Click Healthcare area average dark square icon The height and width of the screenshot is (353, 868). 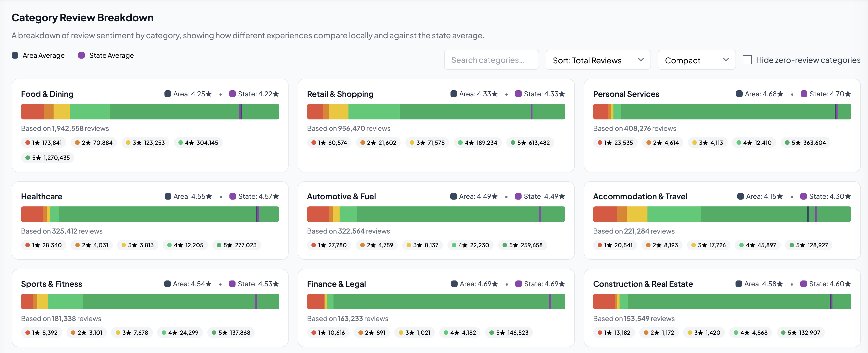168,196
